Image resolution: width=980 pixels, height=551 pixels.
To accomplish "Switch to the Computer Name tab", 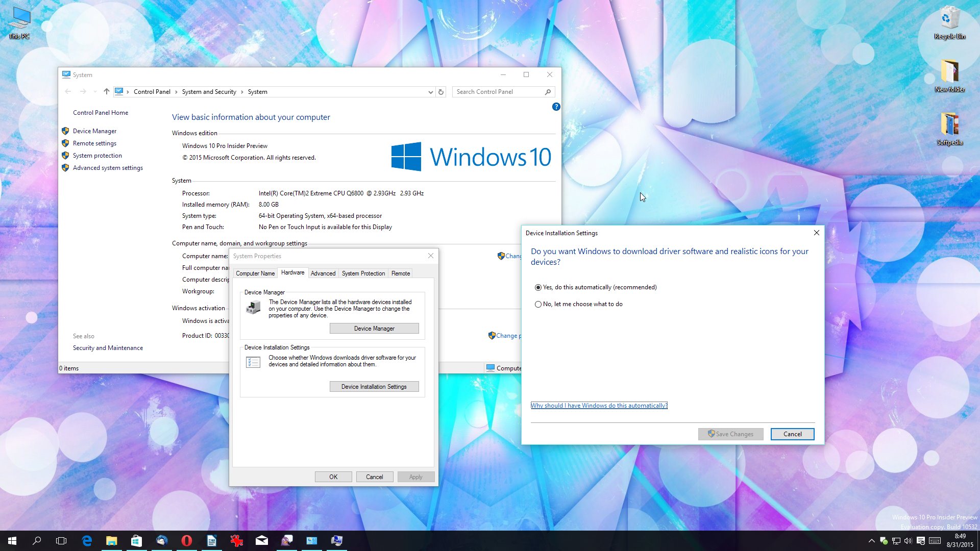I will coord(255,273).
